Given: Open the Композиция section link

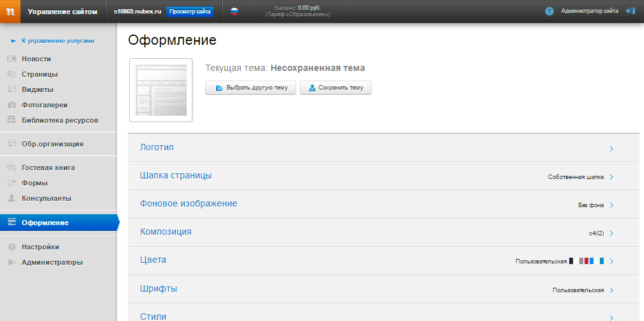Looking at the screenshot, I should 166,231.
